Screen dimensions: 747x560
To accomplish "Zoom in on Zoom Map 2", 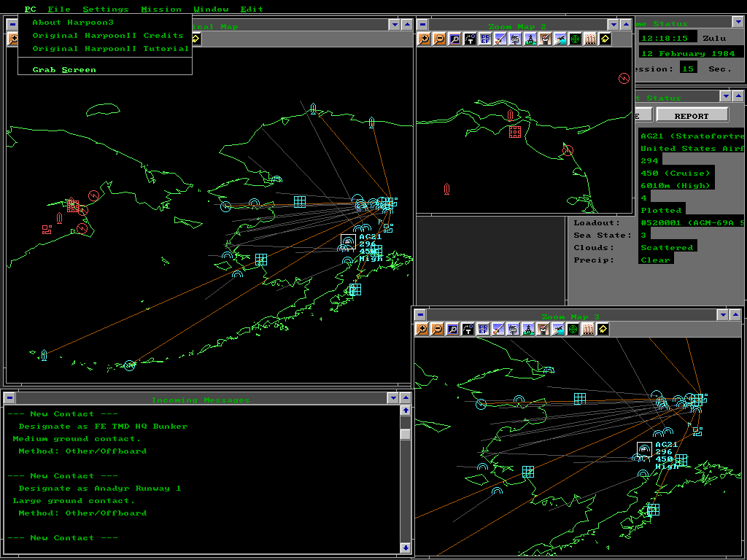I will pyautogui.click(x=424, y=39).
